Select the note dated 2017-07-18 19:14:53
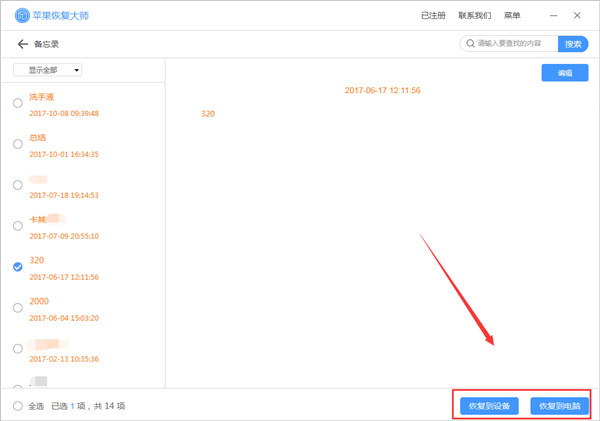 [x=18, y=185]
